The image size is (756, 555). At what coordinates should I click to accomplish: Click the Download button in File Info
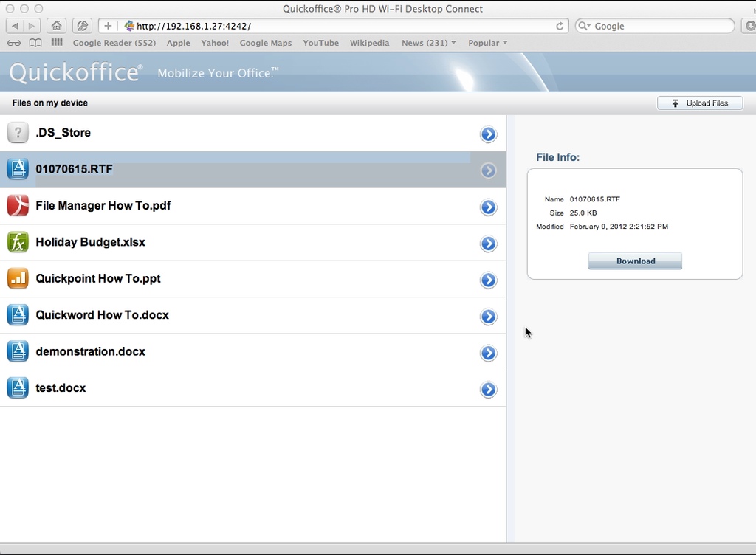pos(635,261)
